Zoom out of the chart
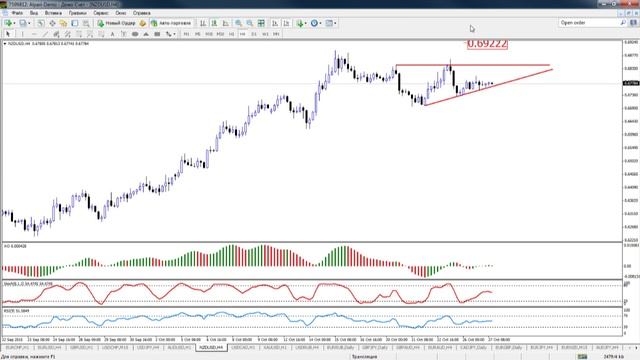The image size is (640, 360). (249, 23)
